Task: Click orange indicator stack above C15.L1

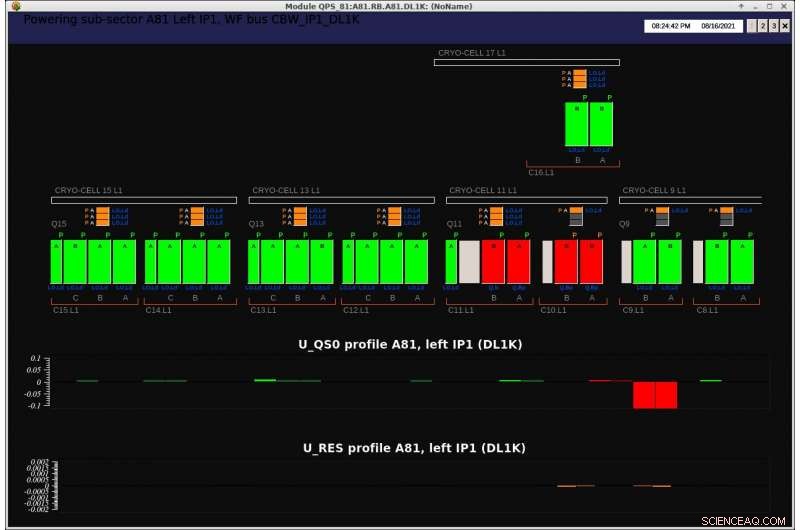Action: (x=101, y=216)
